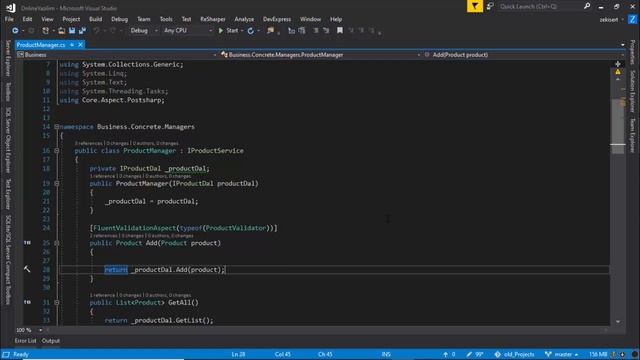The image size is (640, 360).
Task: Click the Save floppy disk icon
Action: (72, 31)
